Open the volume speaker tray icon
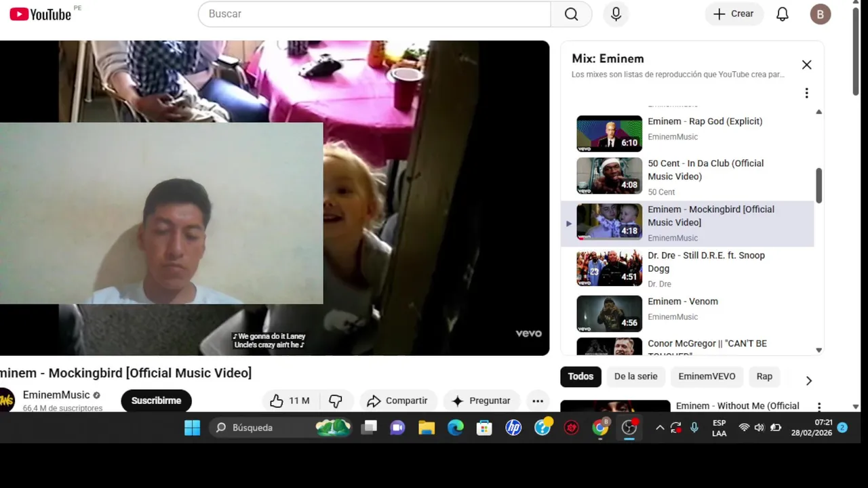 759,428
